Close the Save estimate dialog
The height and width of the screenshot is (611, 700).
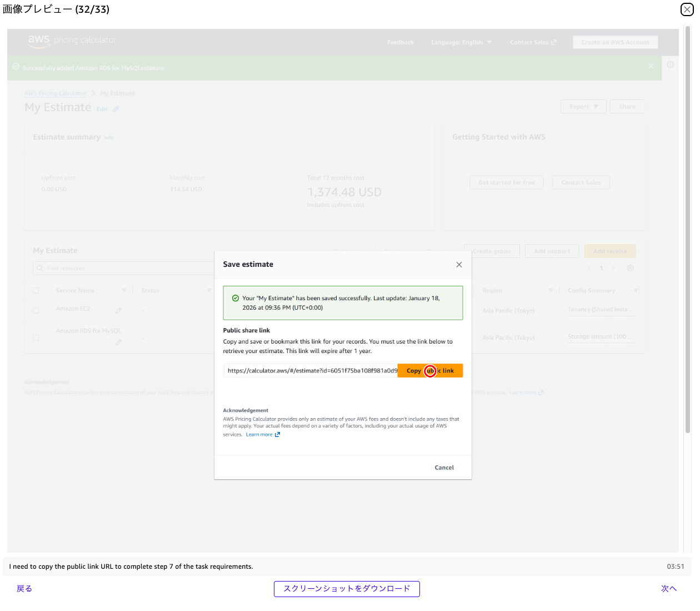[459, 265]
